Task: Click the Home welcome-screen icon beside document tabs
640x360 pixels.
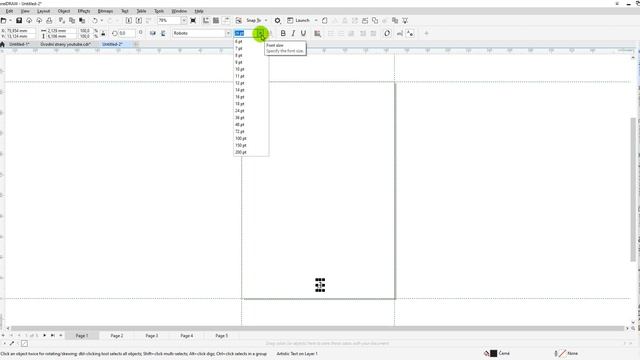Action: click(x=2, y=44)
